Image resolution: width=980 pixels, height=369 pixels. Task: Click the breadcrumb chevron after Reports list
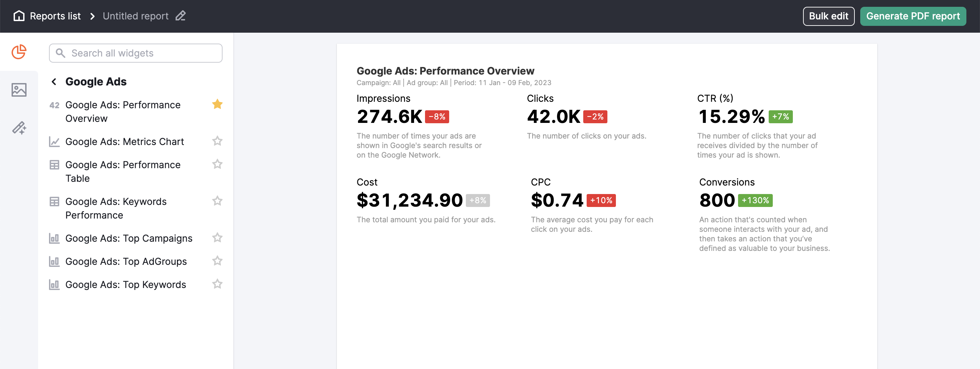92,16
